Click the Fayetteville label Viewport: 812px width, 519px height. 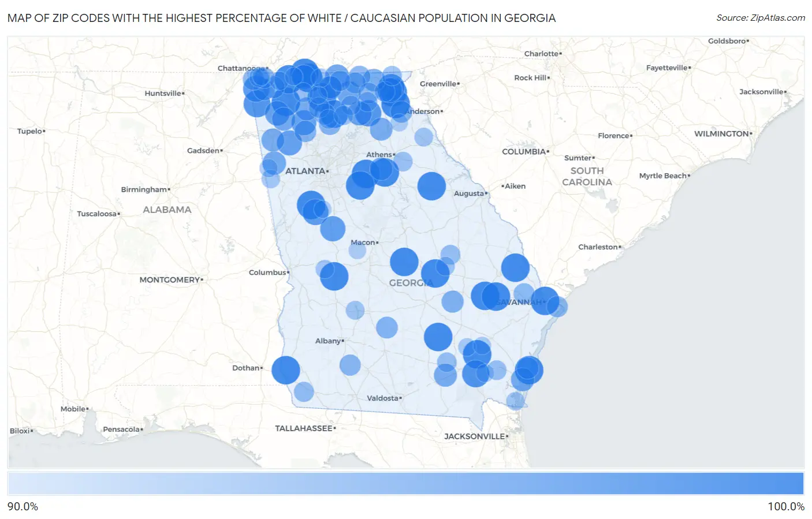667,68
